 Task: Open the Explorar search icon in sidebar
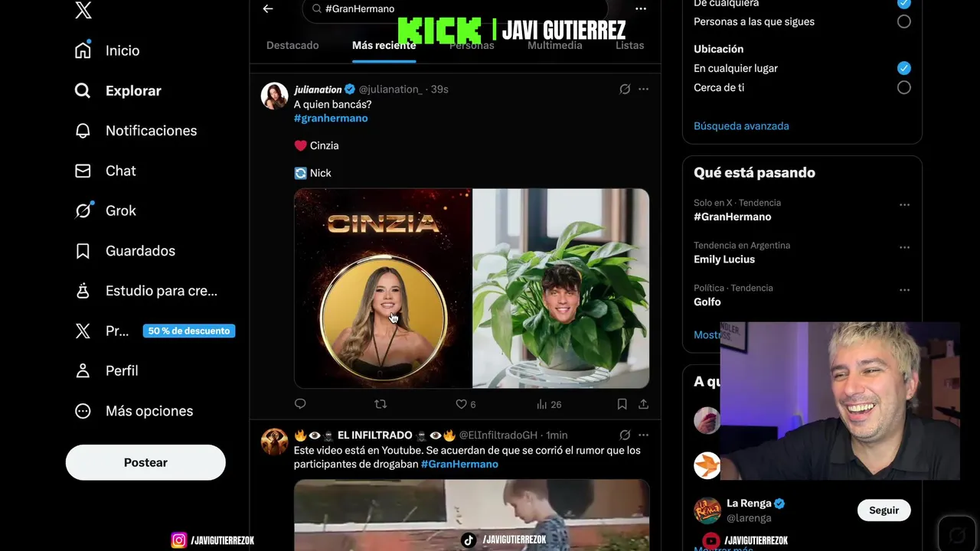tap(83, 90)
